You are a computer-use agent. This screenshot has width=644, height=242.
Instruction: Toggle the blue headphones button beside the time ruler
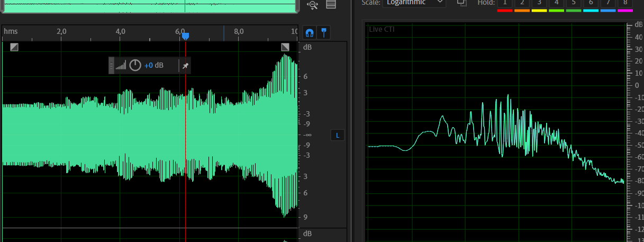click(x=310, y=33)
